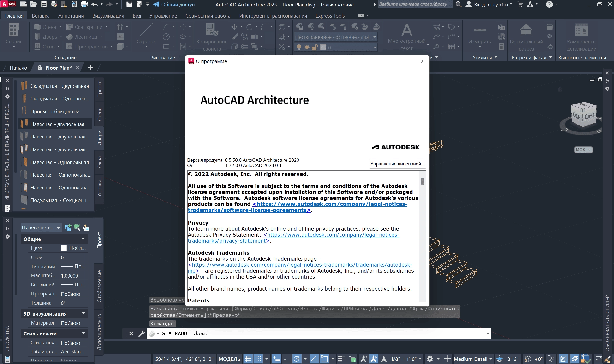Image resolution: width=614 pixels, height=364 pixels.
Task: Collapse the Стиль печати properties section
Action: point(83,333)
